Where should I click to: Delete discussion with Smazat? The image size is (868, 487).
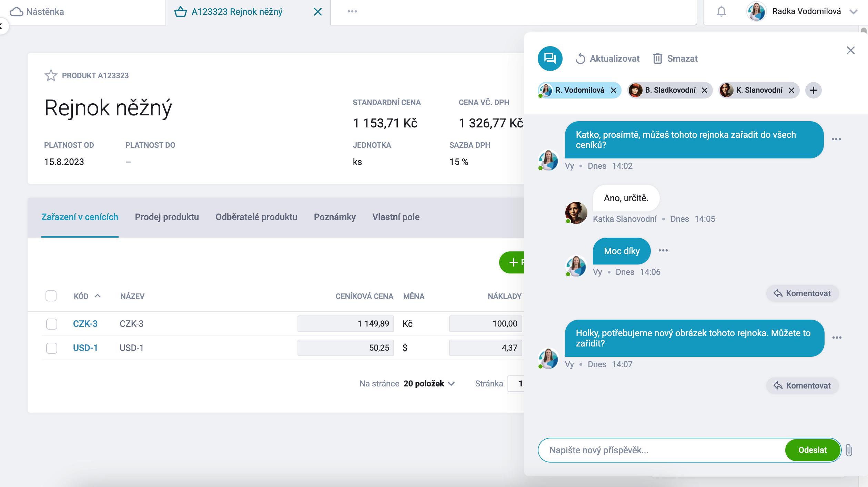tap(675, 59)
